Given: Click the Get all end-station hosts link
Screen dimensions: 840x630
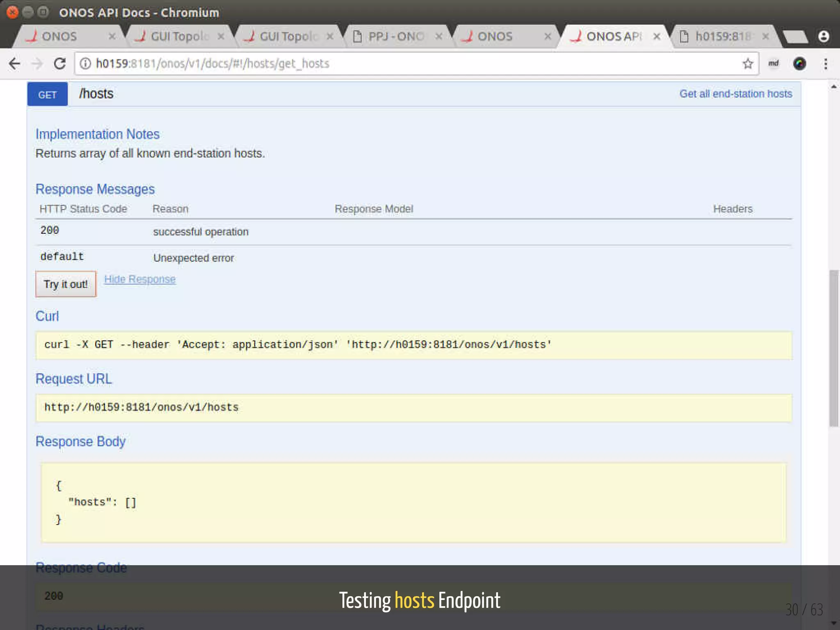Looking at the screenshot, I should (736, 94).
